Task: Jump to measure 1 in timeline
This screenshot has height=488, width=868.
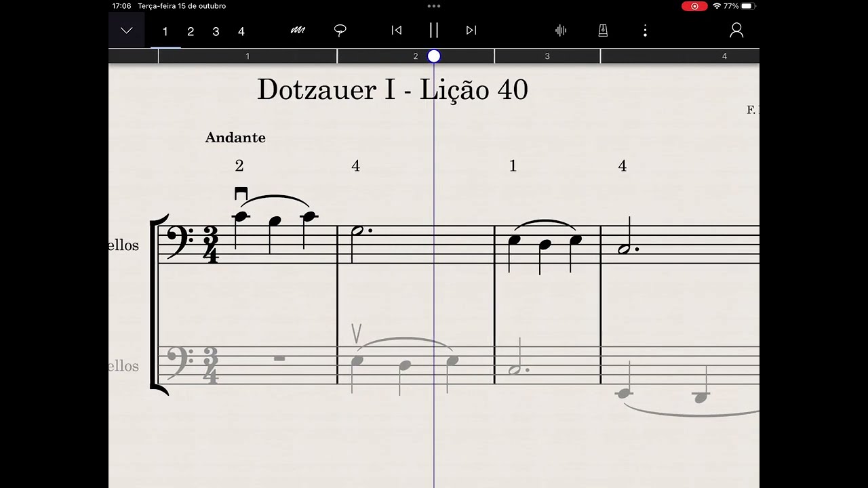Action: pyautogui.click(x=248, y=56)
